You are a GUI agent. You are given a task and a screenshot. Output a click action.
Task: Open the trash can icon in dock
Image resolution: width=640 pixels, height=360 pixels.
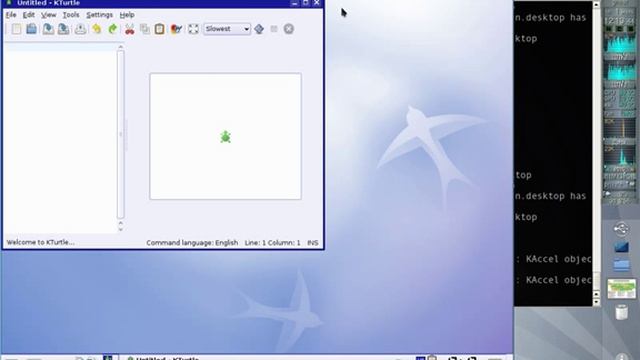[621, 313]
